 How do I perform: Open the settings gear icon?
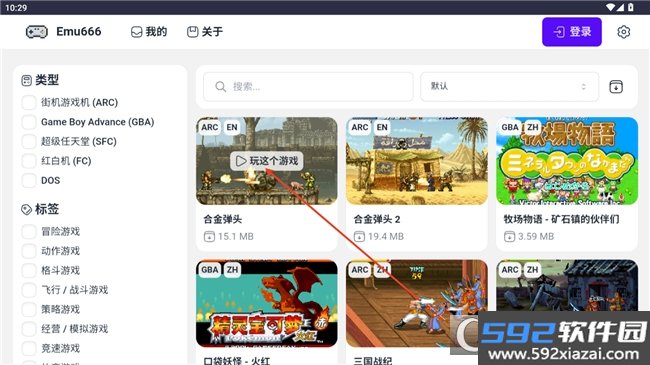(623, 32)
